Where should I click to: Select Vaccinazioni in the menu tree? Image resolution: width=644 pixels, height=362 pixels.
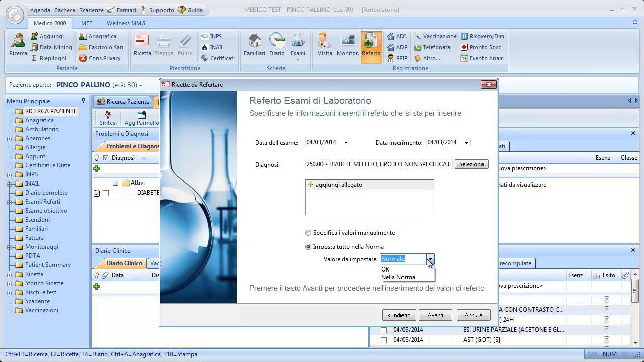tap(42, 310)
